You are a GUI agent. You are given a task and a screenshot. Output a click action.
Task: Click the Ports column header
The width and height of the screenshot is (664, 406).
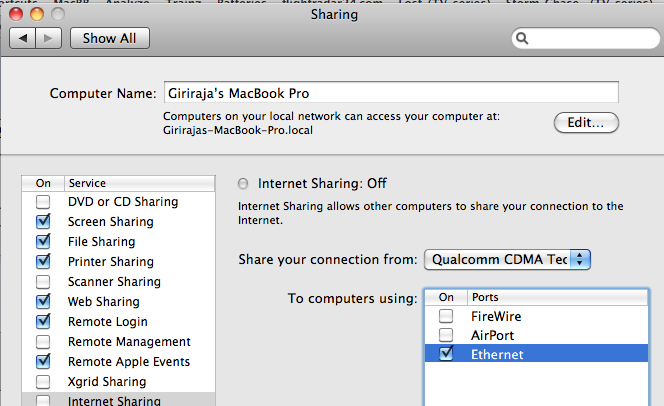coord(557,297)
